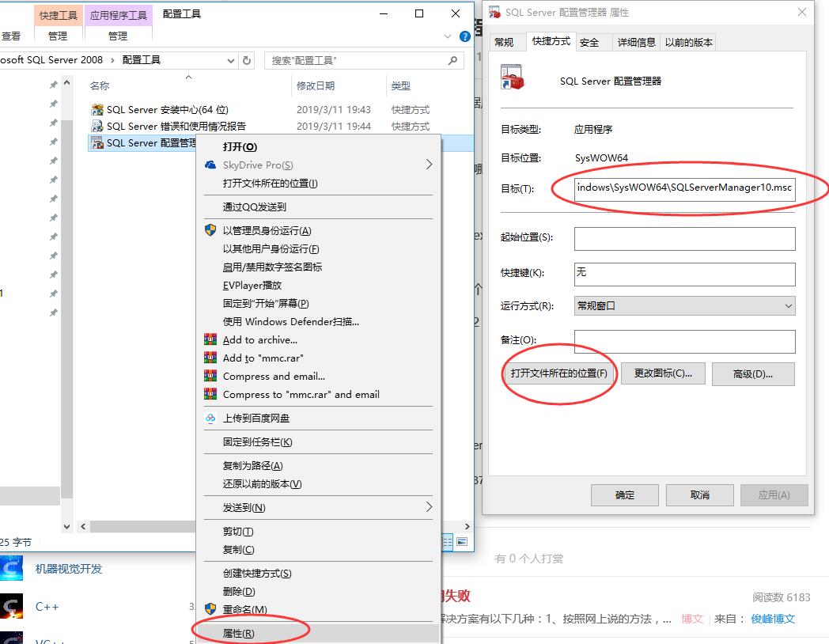Click the shield icon beside 重命名

click(x=210, y=608)
